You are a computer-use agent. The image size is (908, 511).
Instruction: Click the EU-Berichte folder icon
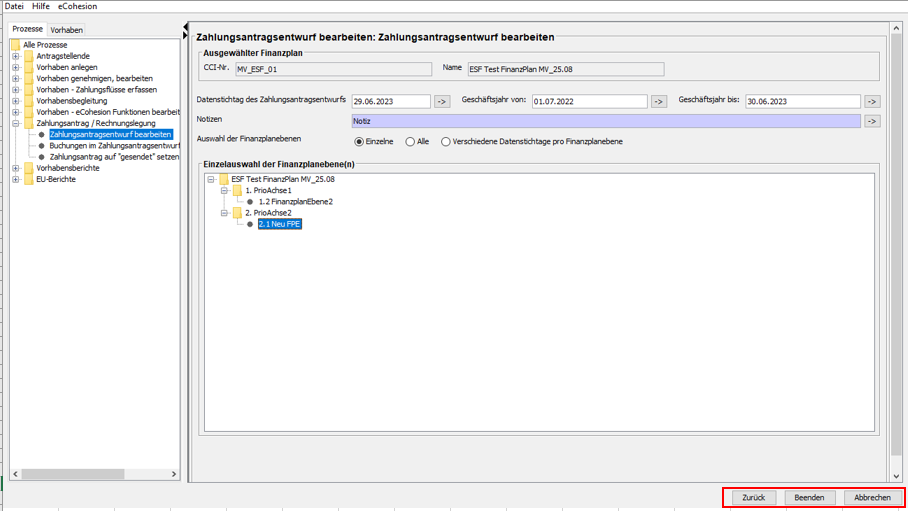(x=29, y=179)
